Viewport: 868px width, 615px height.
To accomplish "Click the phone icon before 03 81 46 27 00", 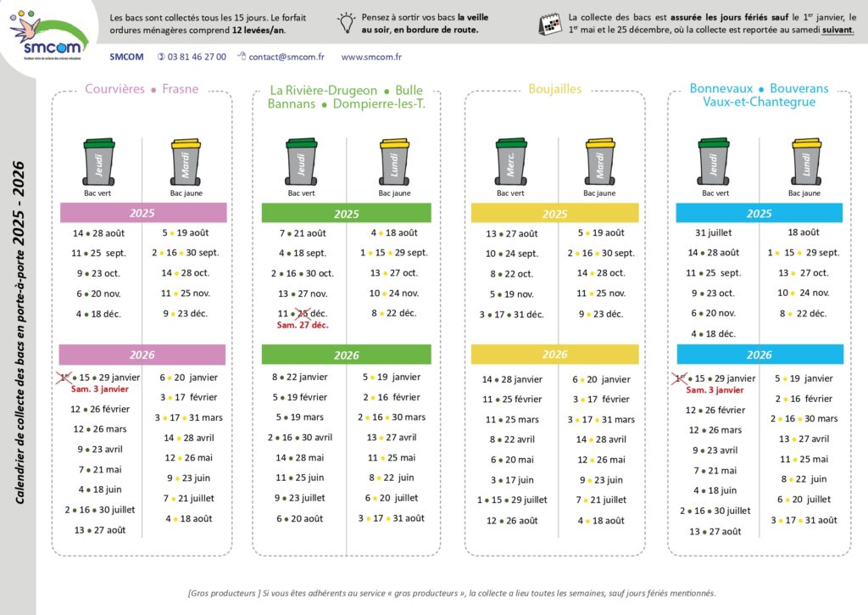I will tap(161, 57).
